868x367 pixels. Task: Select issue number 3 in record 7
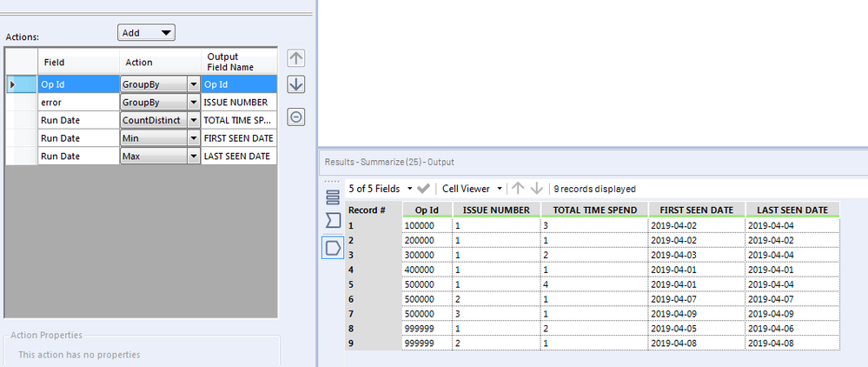(x=497, y=314)
